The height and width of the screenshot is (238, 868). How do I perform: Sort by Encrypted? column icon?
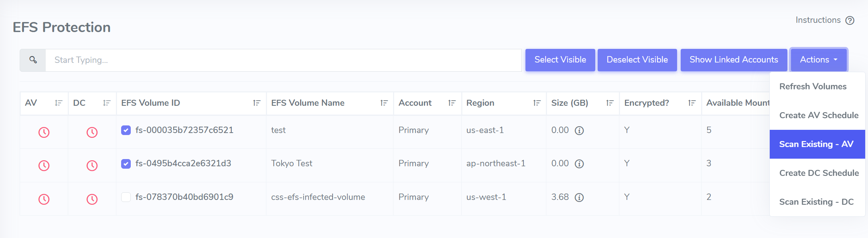tap(692, 103)
